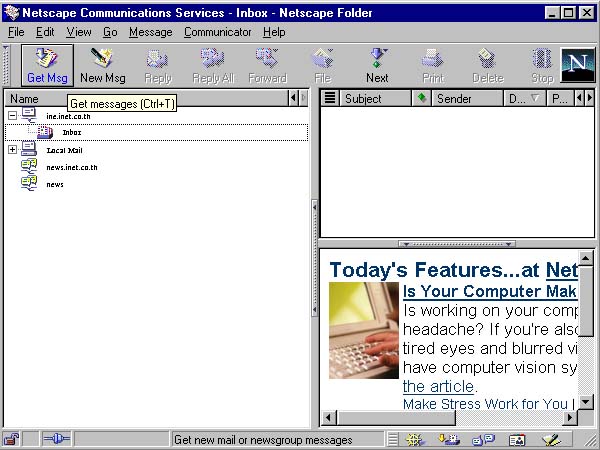This screenshot has width=600, height=450.
Task: Click folder pane column left arrow
Action: click(293, 98)
